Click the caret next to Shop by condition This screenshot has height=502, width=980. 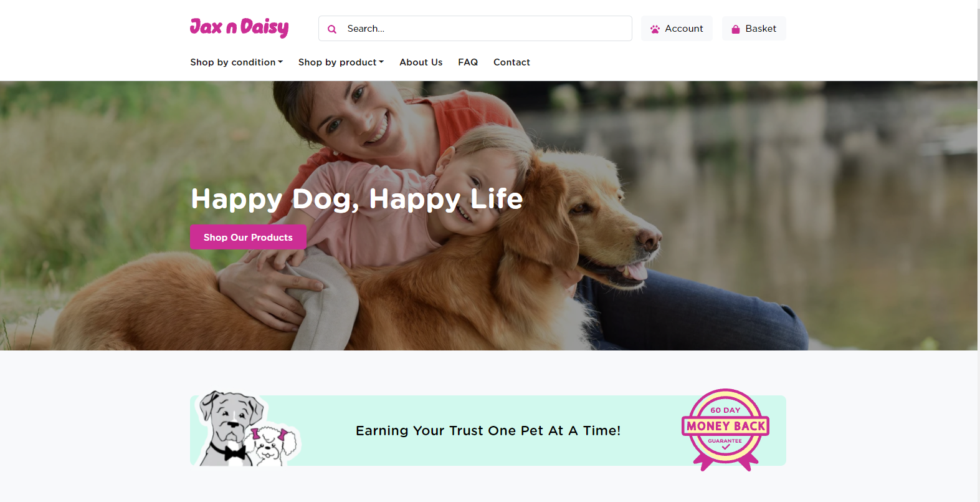pyautogui.click(x=280, y=62)
